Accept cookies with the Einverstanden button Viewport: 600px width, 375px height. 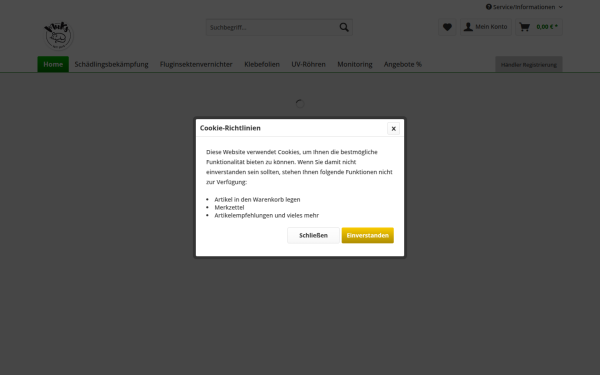[368, 235]
